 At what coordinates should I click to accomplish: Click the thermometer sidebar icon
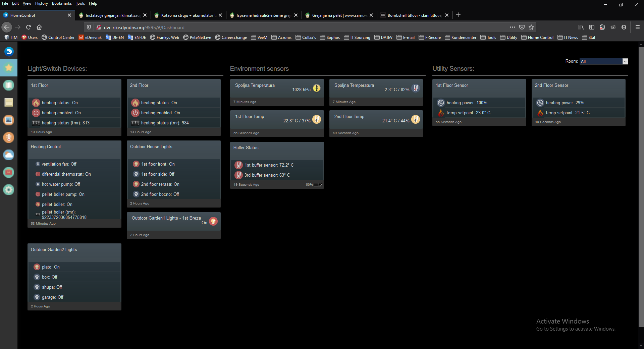point(9,137)
